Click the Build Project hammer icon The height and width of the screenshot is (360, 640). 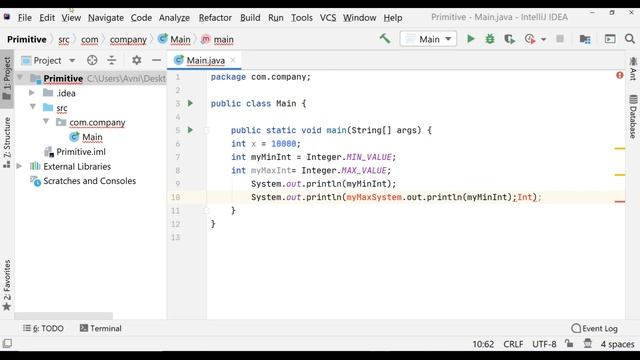pos(384,39)
